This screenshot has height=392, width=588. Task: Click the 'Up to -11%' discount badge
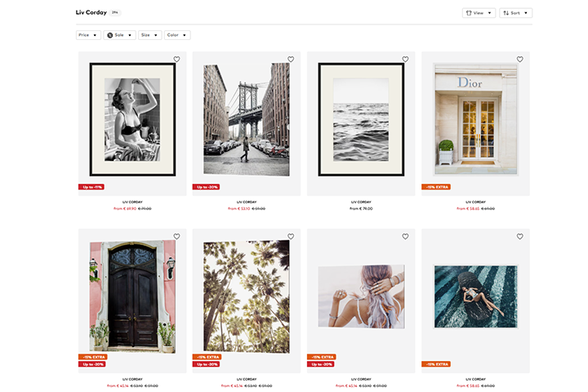(91, 187)
